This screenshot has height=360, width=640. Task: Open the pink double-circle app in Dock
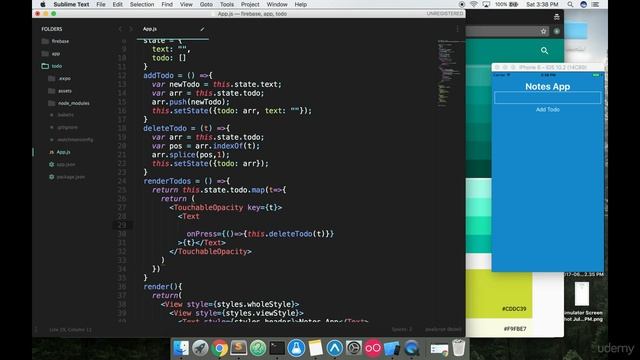[x=373, y=348]
